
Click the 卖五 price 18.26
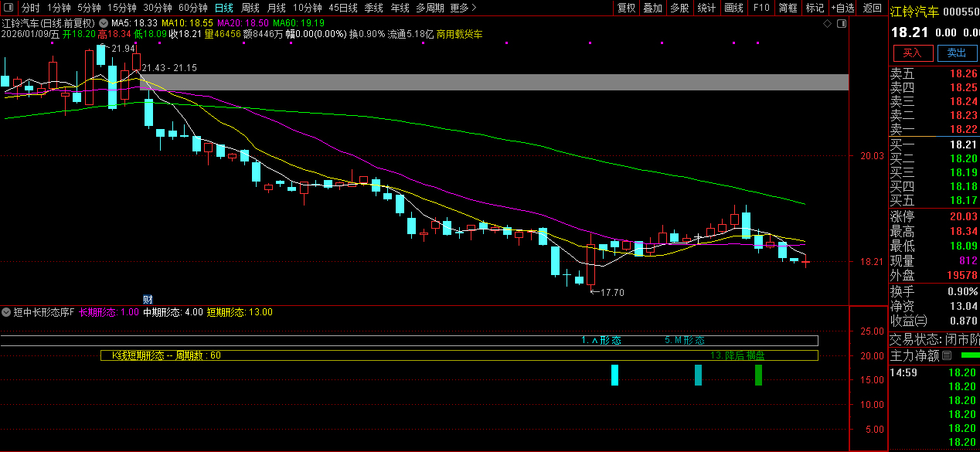pos(963,73)
